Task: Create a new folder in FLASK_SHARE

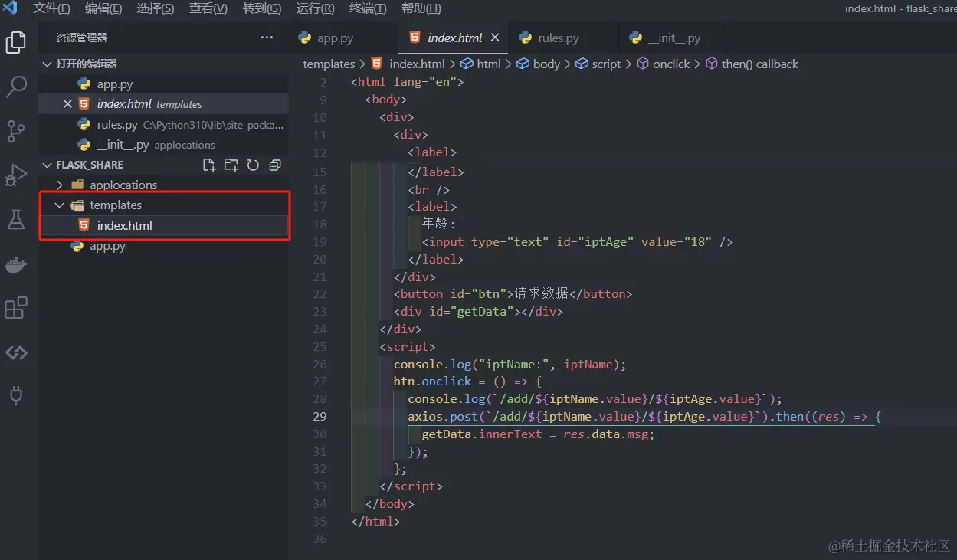Action: pos(231,165)
